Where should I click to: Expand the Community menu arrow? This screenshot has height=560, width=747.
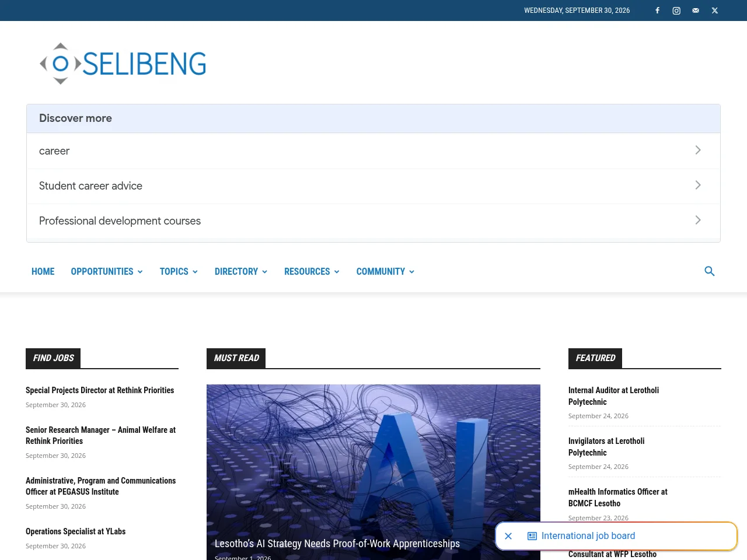[411, 272]
